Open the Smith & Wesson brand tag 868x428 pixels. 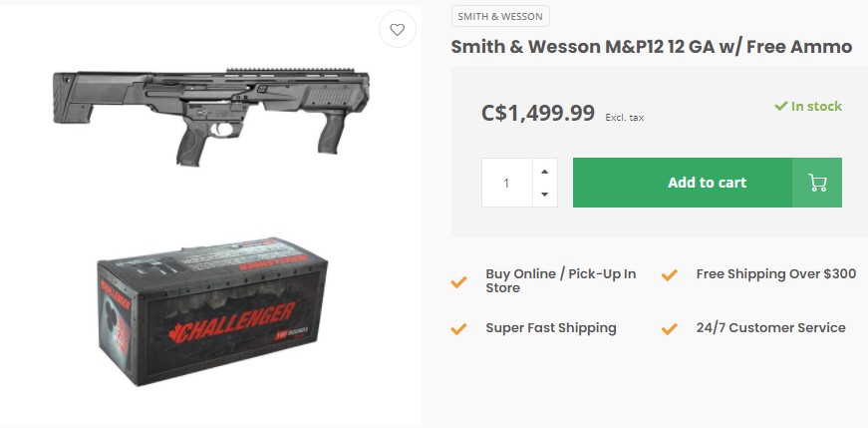[500, 16]
